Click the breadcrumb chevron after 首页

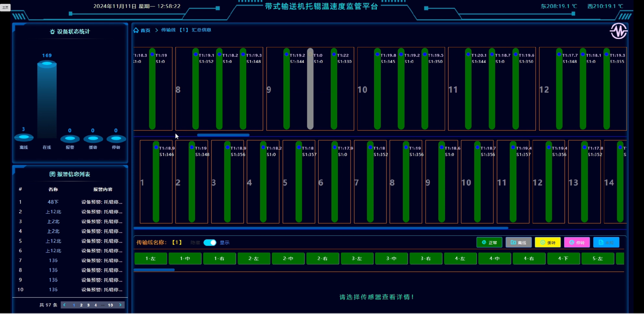(156, 30)
